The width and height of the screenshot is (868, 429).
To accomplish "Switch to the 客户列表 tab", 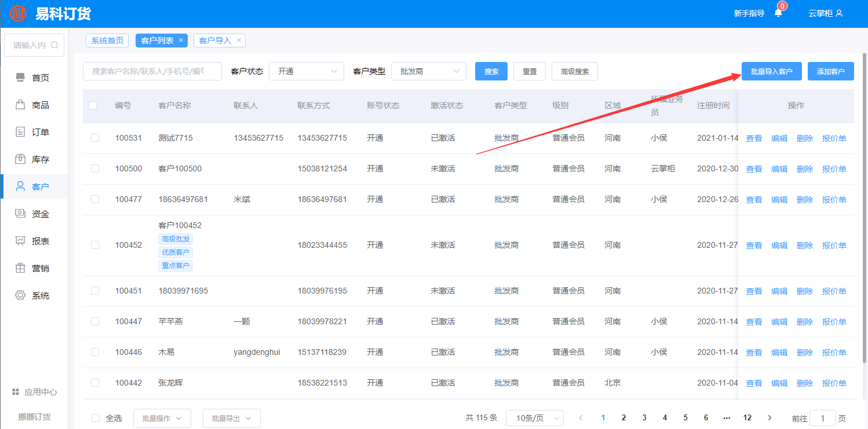I will pyautogui.click(x=157, y=41).
